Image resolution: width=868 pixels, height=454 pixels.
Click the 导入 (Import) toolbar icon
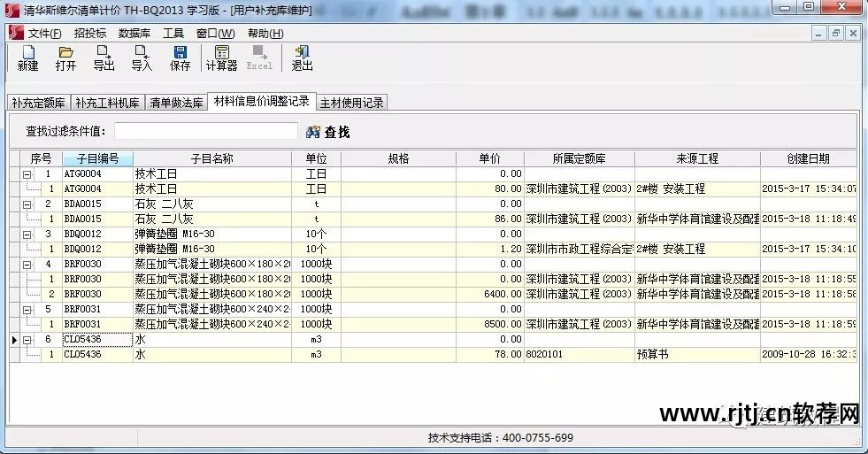coord(142,58)
